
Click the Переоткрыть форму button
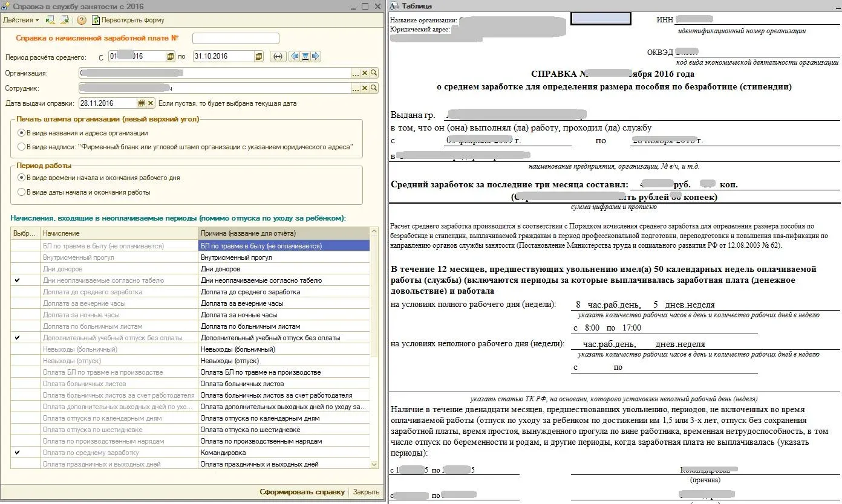point(128,20)
